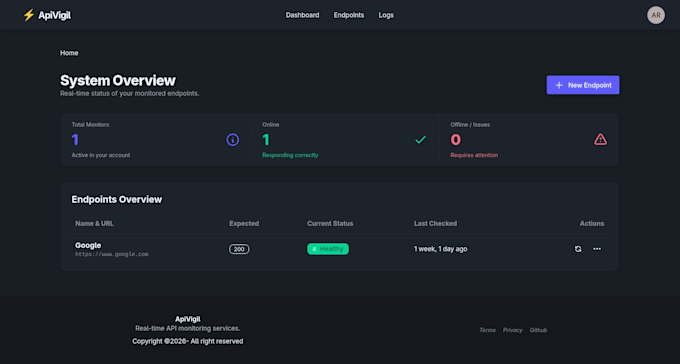Open the Github footer link

click(x=538, y=330)
